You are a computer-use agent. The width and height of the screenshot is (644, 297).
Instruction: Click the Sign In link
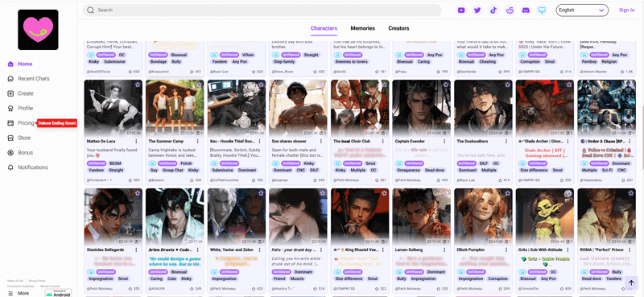(627, 10)
